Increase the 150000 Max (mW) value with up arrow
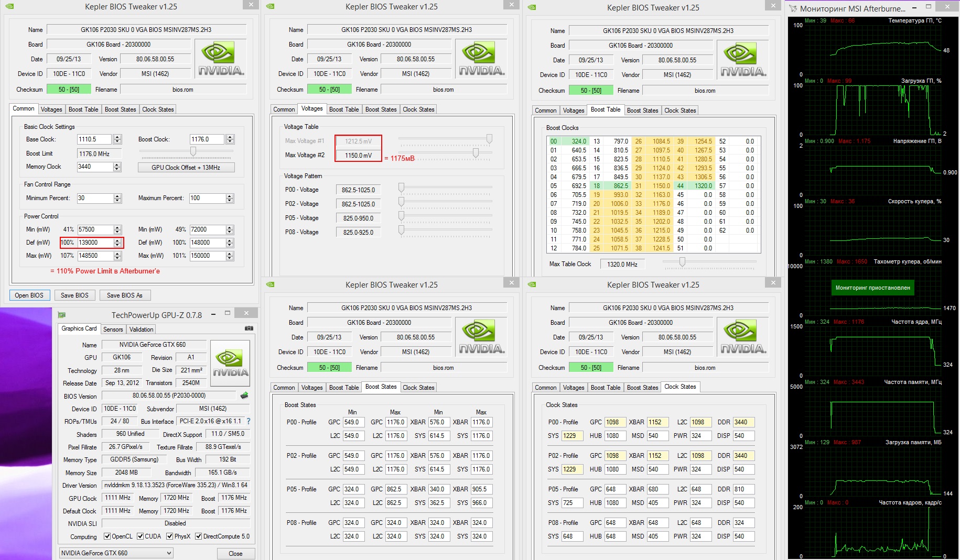 230,254
